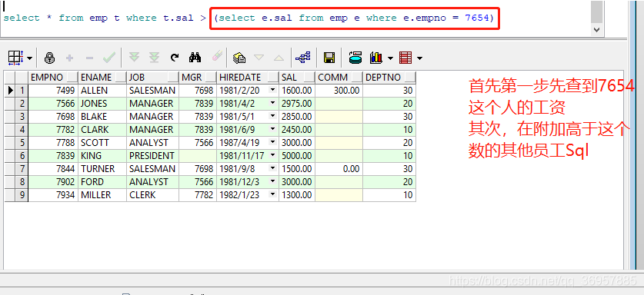Click inside the SQL query text
This screenshot has width=644, height=295.
click(249, 18)
